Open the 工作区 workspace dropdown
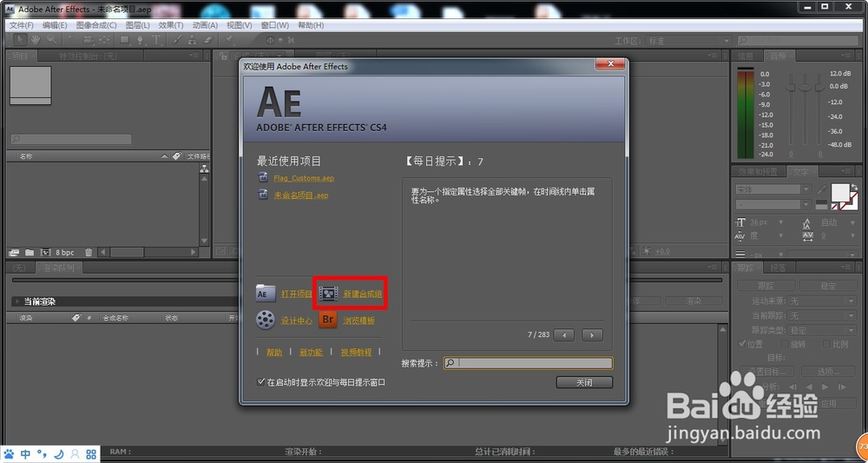This screenshot has width=868, height=463. (688, 41)
